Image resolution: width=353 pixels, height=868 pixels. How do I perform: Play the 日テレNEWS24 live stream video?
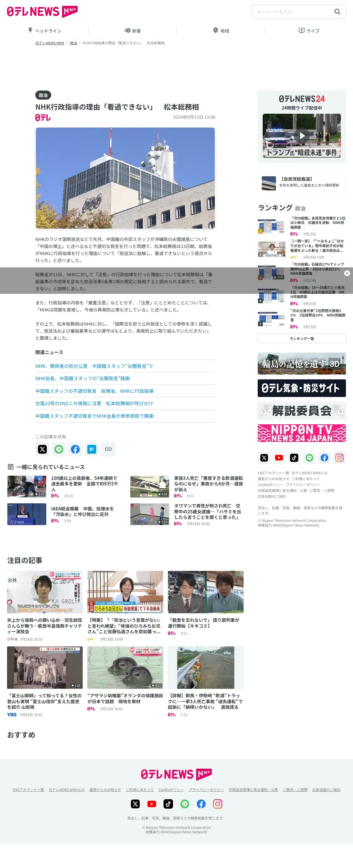tap(302, 136)
